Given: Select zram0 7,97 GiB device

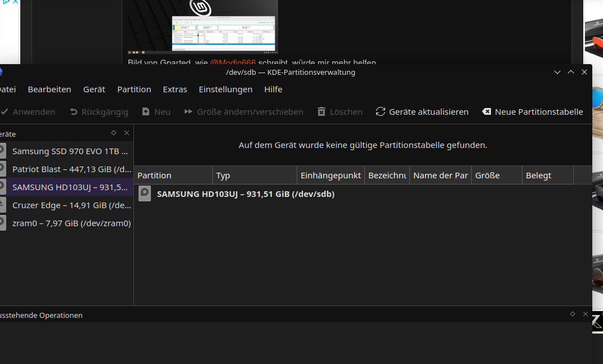Looking at the screenshot, I should 66,223.
